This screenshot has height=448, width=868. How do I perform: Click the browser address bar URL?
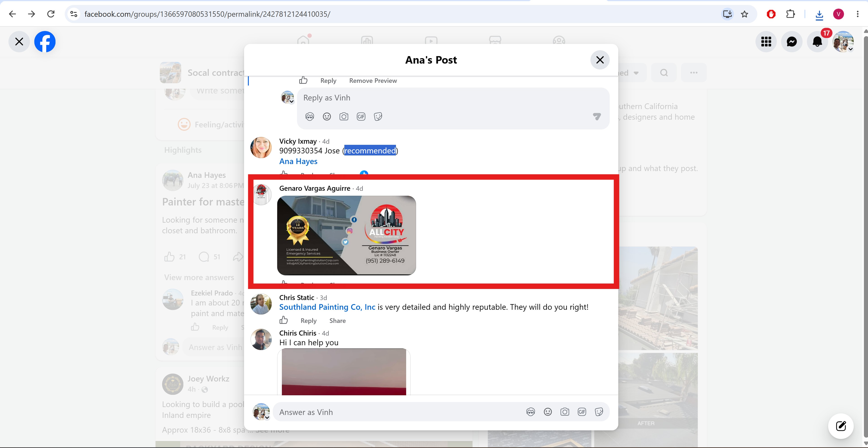[207, 14]
